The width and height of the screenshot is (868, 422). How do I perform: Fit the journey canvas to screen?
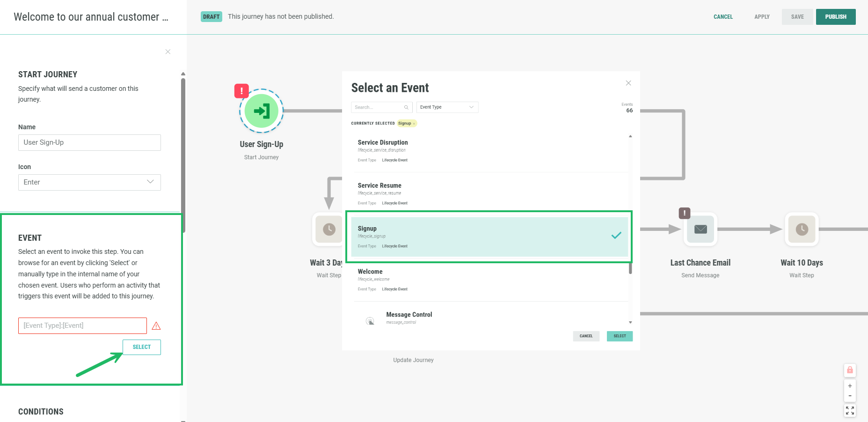[x=850, y=411]
